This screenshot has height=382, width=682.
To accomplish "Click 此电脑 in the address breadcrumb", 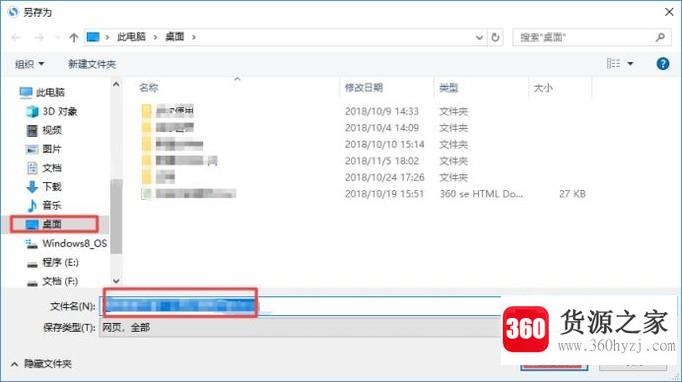I will coord(131,37).
